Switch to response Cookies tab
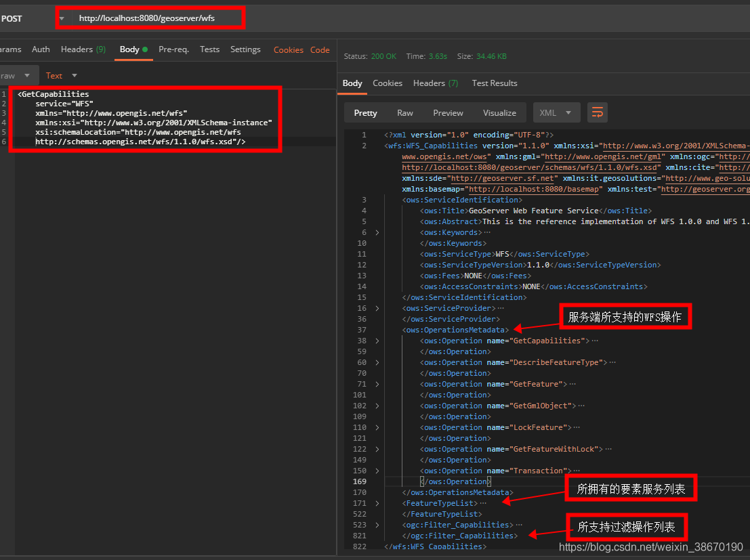This screenshot has width=750, height=560. [387, 83]
